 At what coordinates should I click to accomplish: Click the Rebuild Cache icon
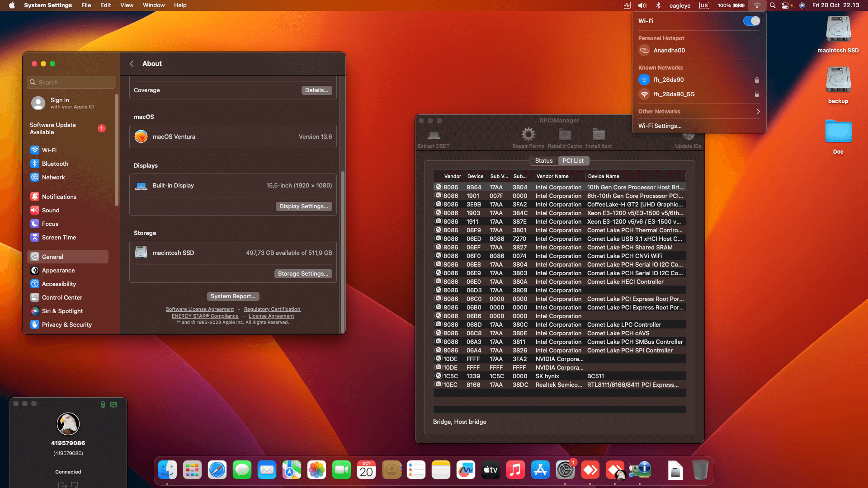pos(565,135)
